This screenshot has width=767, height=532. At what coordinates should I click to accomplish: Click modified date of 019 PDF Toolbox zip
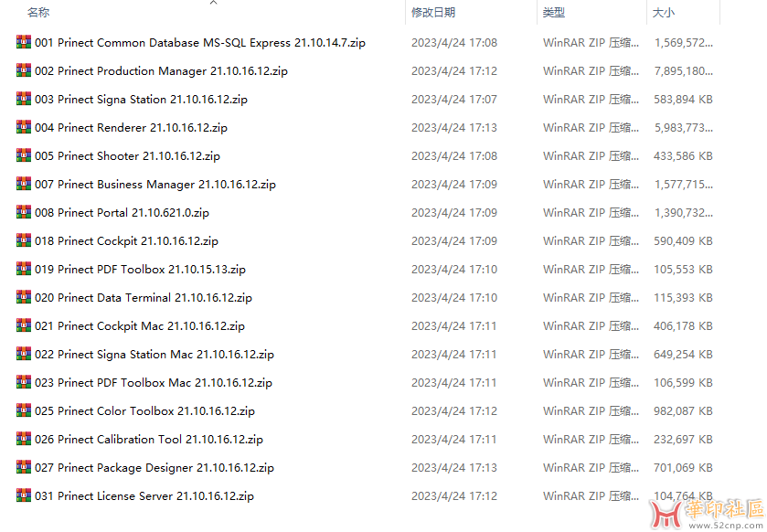454,270
